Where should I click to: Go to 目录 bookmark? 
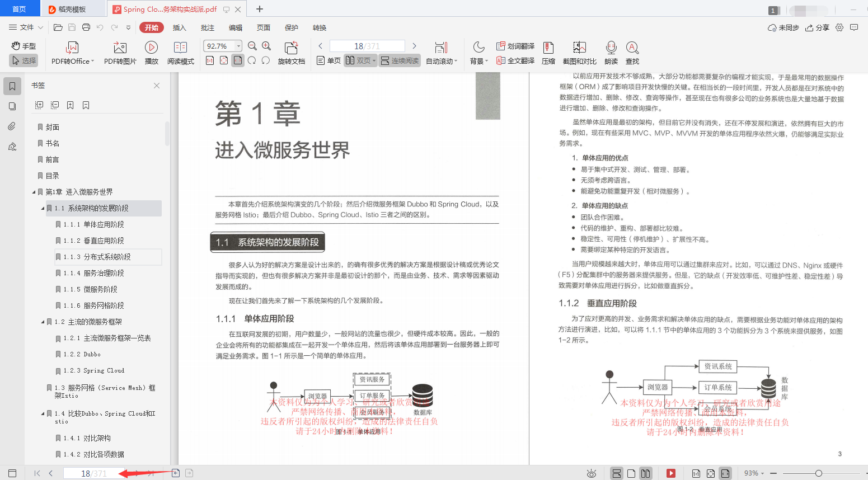(53, 176)
